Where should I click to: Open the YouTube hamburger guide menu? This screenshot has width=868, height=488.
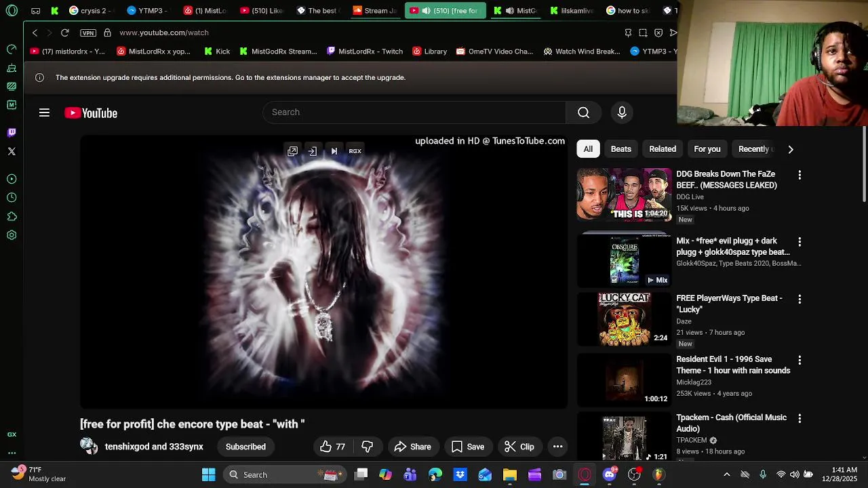(x=44, y=113)
